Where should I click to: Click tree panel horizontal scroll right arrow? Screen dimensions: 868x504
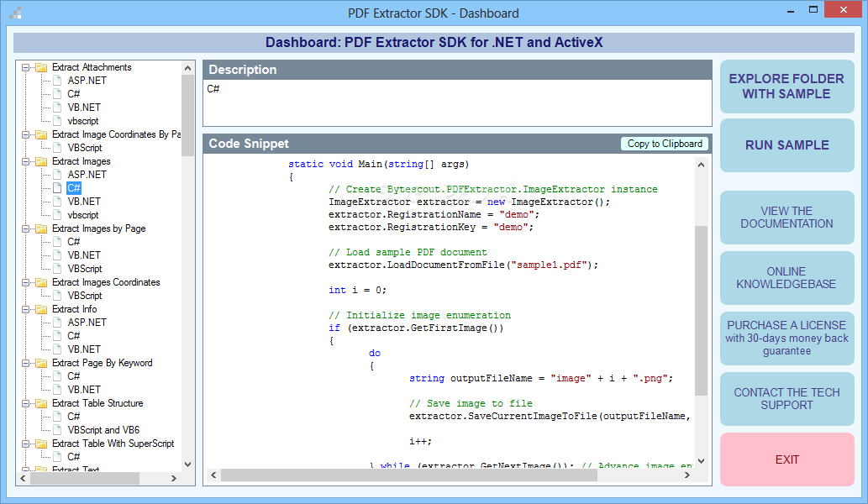(x=174, y=479)
